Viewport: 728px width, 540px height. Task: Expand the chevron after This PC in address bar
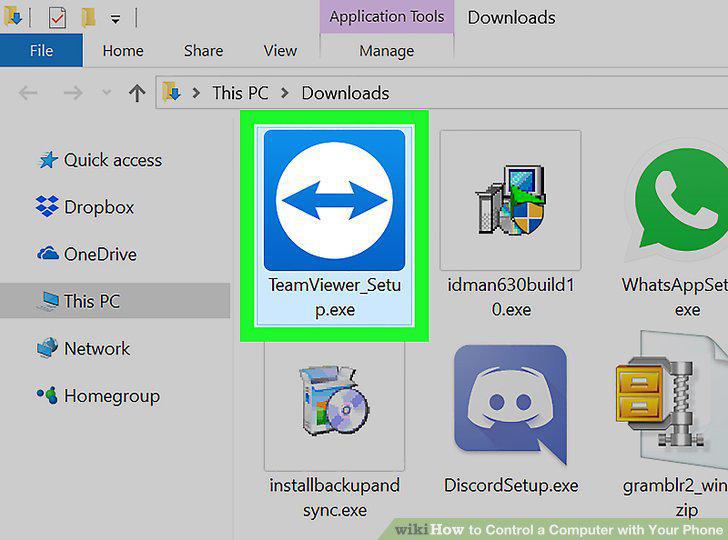pos(285,93)
